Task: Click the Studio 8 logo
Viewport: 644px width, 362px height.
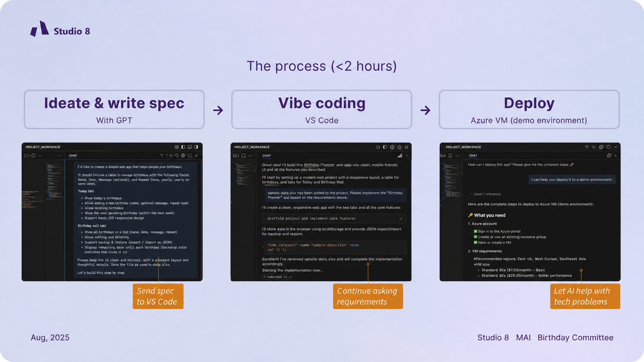Action: (x=60, y=29)
